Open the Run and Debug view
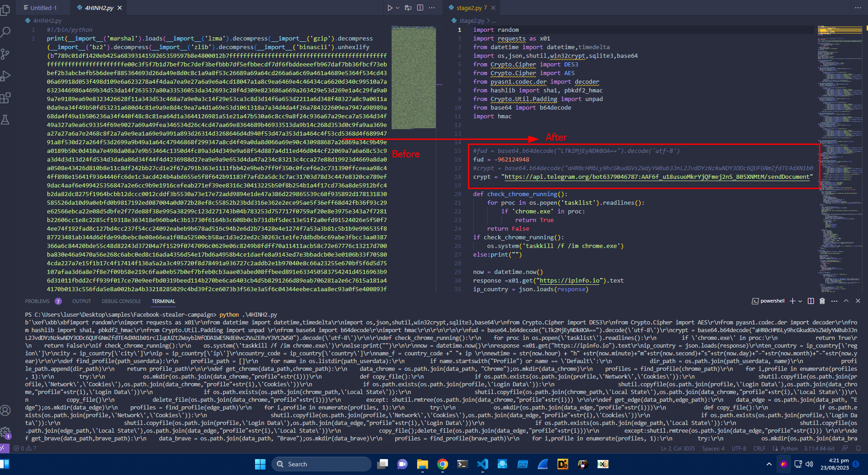Image resolution: width=868 pixels, height=475 pixels. click(5, 76)
